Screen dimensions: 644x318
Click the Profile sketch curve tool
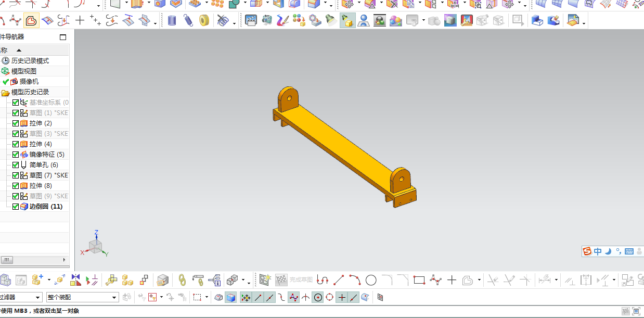(323, 280)
